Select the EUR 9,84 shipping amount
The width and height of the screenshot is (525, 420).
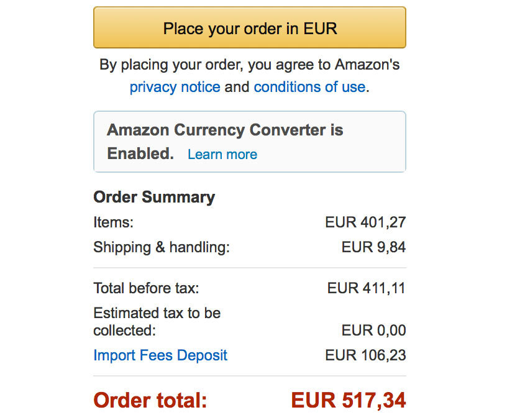pyautogui.click(x=373, y=247)
